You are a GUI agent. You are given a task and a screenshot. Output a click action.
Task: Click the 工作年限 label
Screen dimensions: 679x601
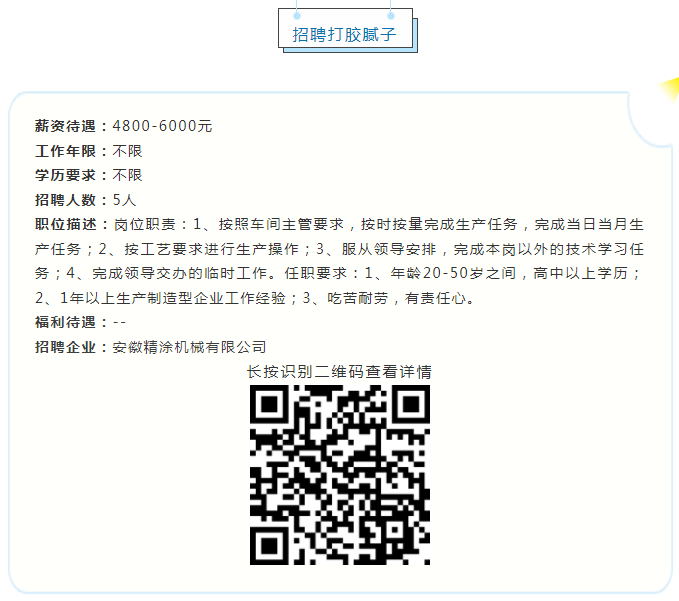pyautogui.click(x=65, y=151)
